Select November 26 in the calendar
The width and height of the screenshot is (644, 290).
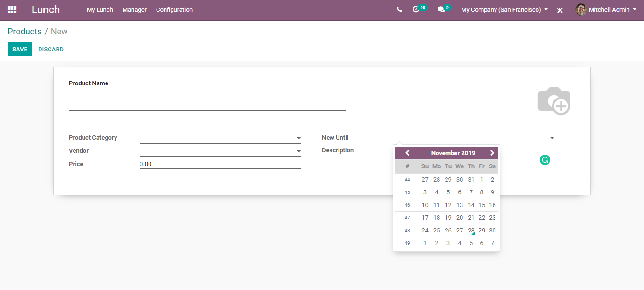(x=448, y=231)
